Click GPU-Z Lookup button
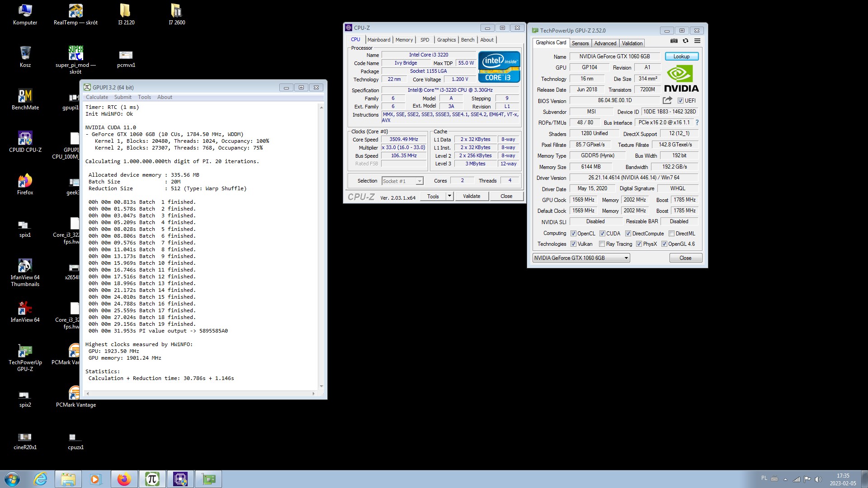 pyautogui.click(x=681, y=56)
